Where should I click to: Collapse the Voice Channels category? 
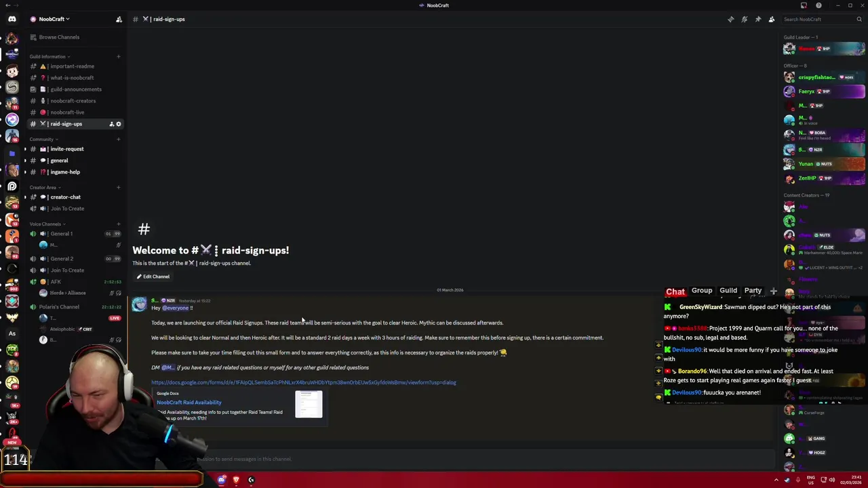point(47,224)
